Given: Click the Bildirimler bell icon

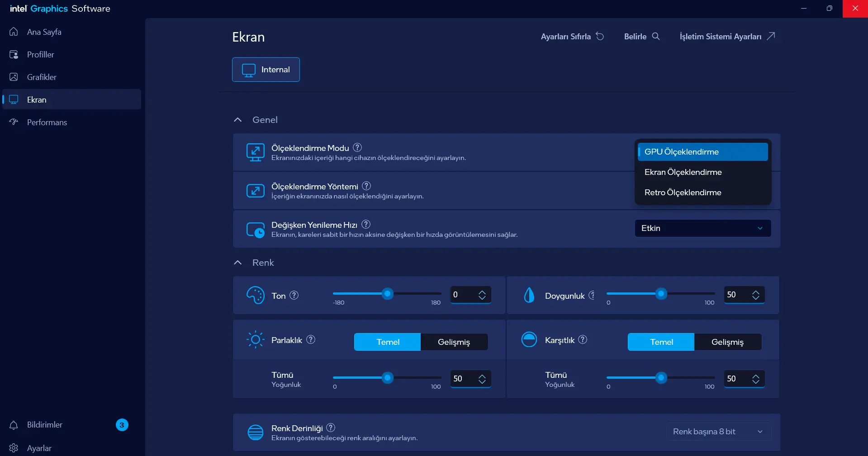Looking at the screenshot, I should (x=14, y=425).
